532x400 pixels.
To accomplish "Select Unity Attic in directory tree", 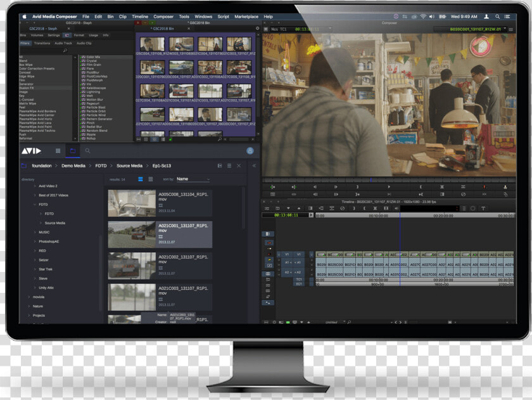I will (46, 288).
